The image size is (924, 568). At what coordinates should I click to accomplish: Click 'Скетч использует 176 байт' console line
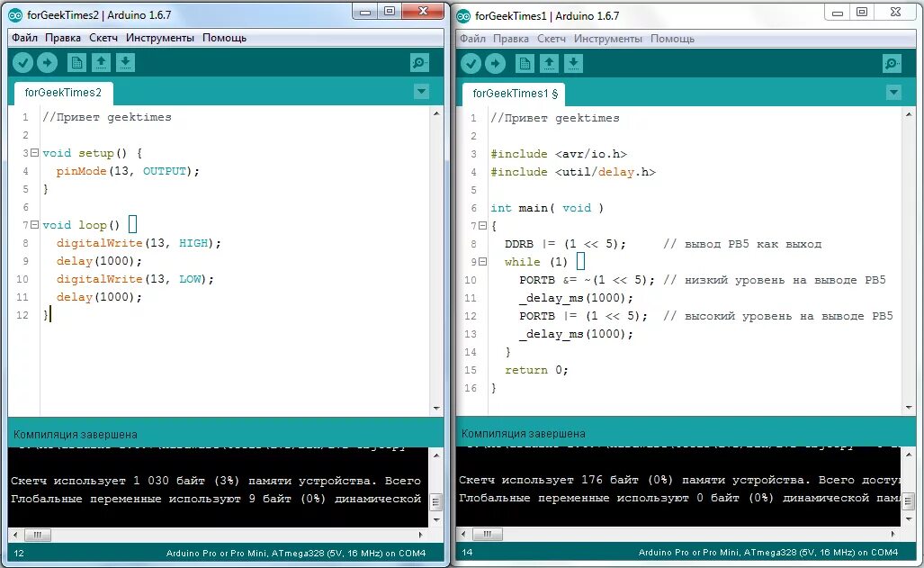(x=679, y=480)
